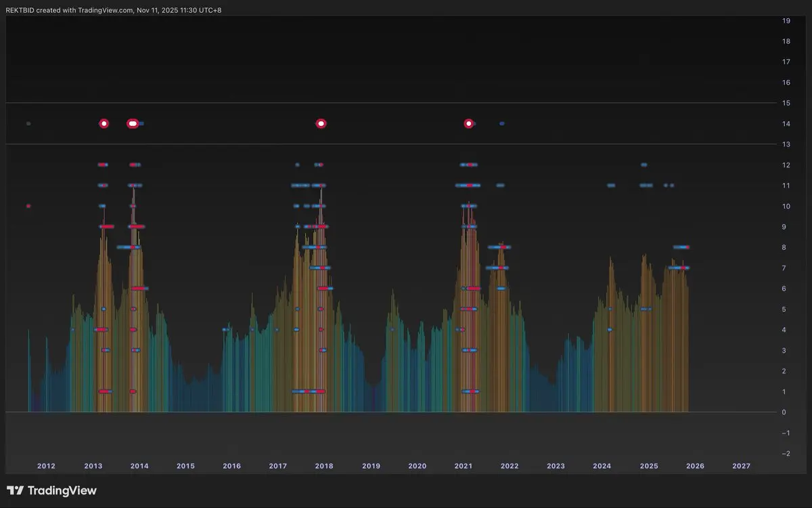812x508 pixels.
Task: Select the 2018 label on time axis
Action: tap(324, 466)
